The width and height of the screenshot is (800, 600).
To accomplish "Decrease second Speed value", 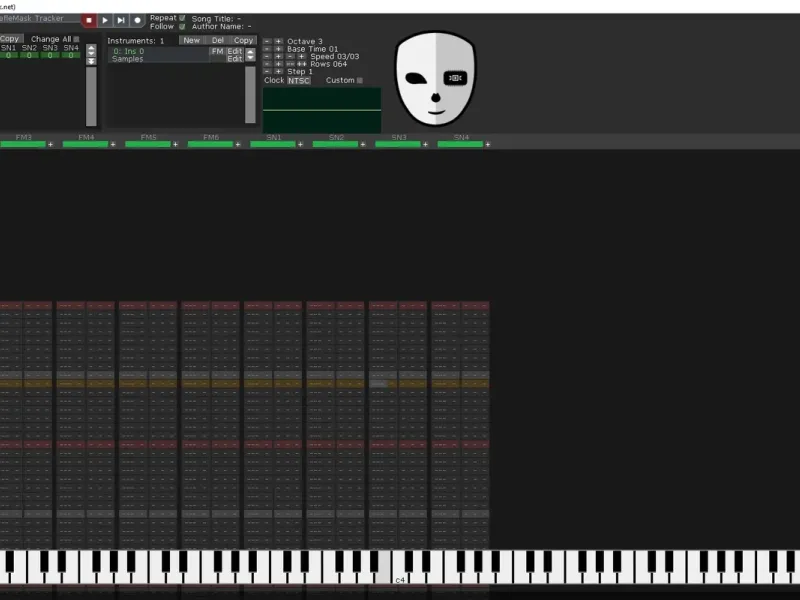I will (290, 57).
